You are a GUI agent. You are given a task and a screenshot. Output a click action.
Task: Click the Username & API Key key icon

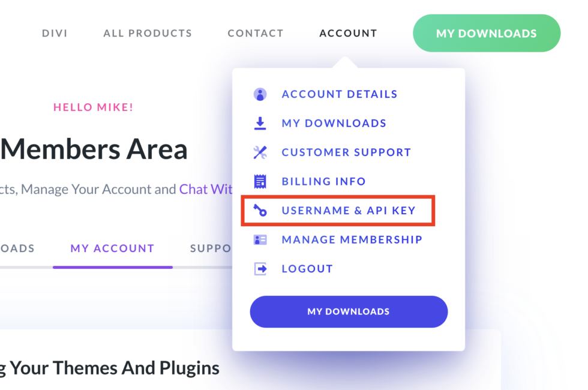(260, 211)
